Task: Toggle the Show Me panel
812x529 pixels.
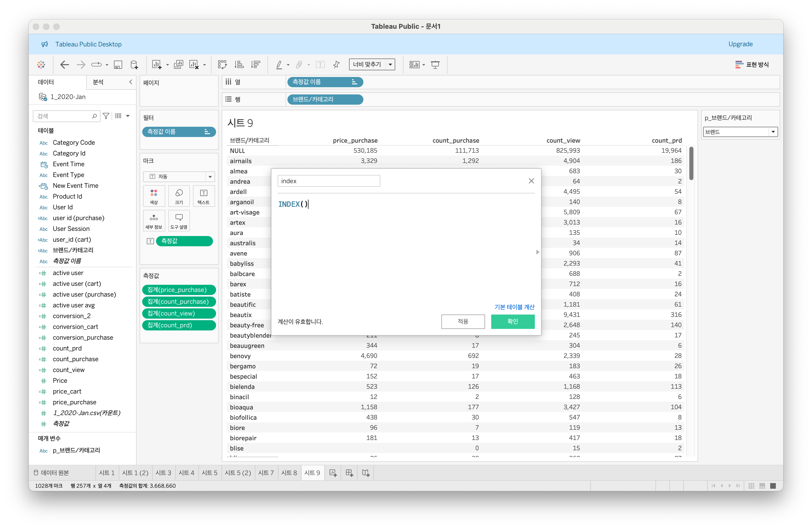Action: (752, 64)
